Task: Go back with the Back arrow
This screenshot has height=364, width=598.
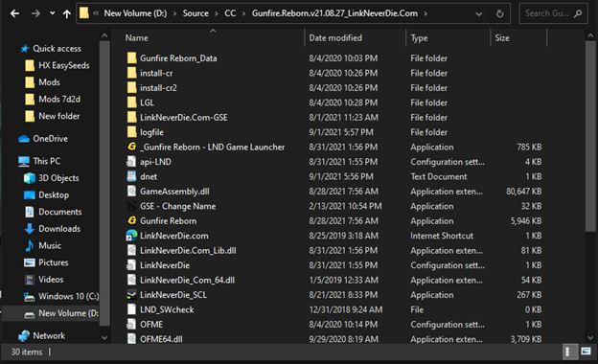Action: click(x=15, y=13)
